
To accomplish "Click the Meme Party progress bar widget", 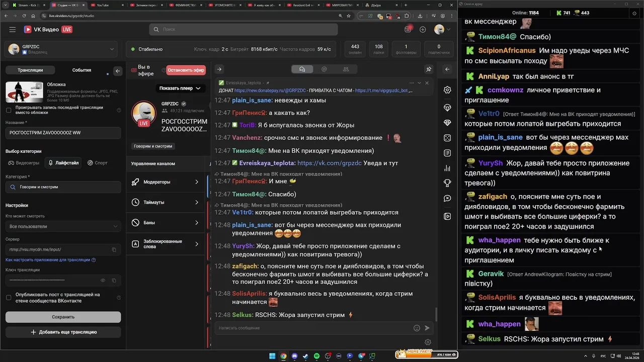I will pos(427,354).
